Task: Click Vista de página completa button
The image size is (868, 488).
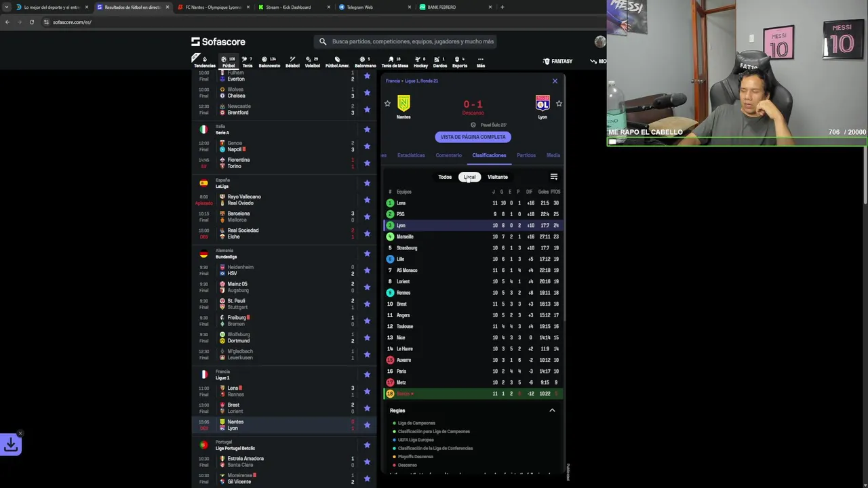Action: [x=473, y=137]
